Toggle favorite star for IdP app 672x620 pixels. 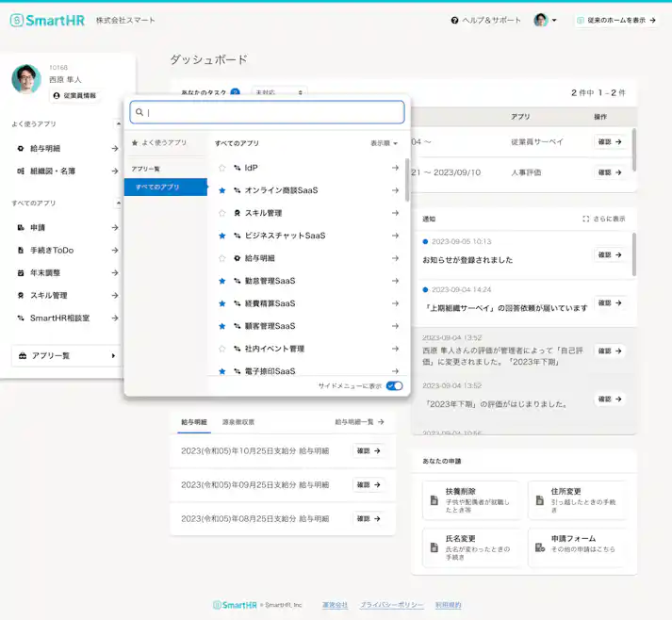point(222,168)
